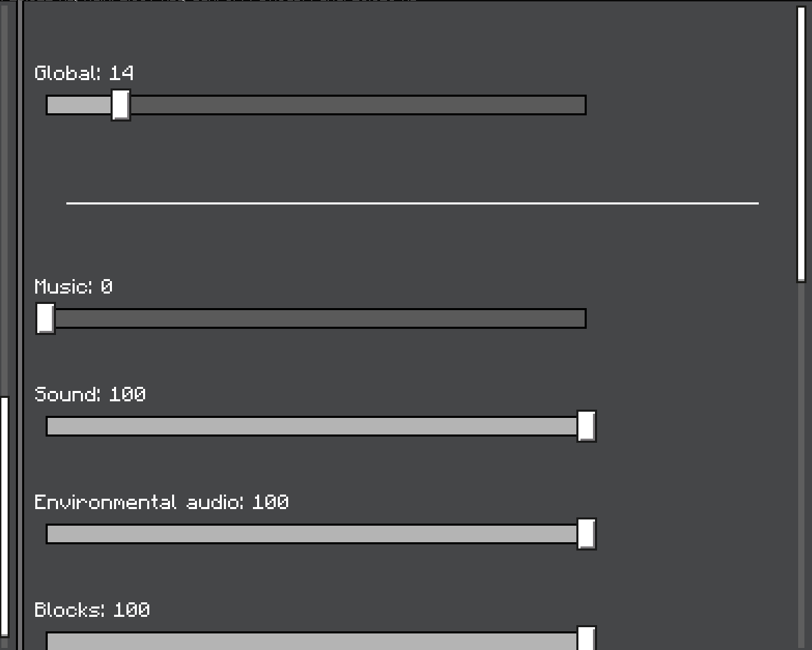This screenshot has width=812, height=650.
Task: Select the "Music: 0" label
Action: coord(73,287)
